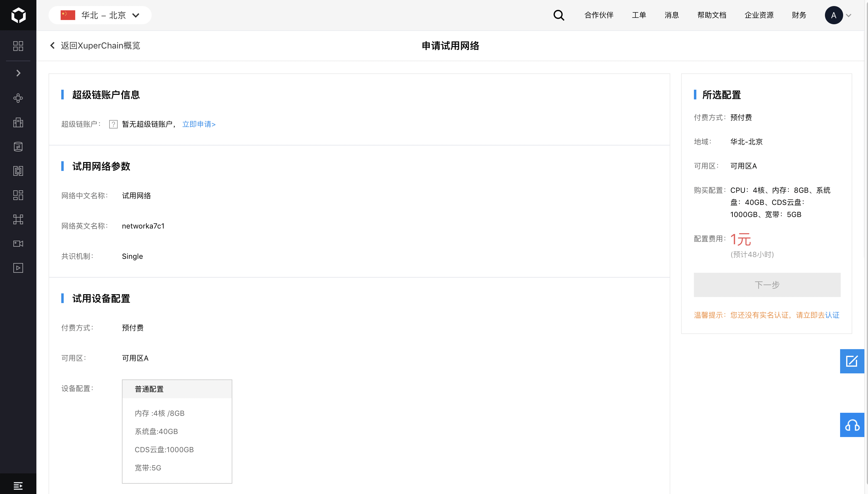
Task: Click the back chevron arrow icon
Action: point(52,45)
